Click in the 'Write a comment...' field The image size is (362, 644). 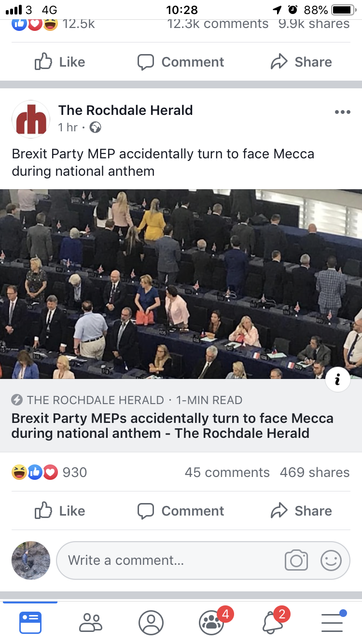pos(169,560)
